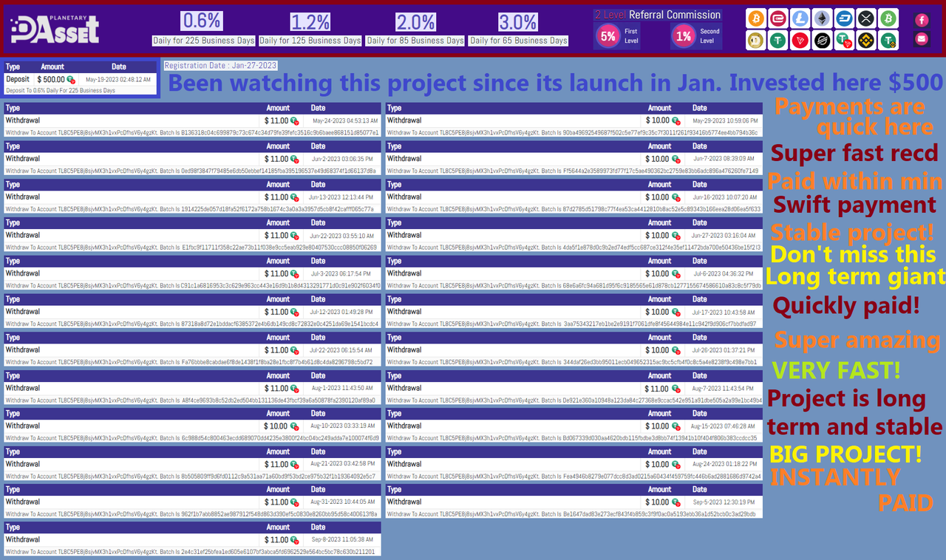Select the black Stellar coin icon
Screen dimensions: 946x560
822,41
